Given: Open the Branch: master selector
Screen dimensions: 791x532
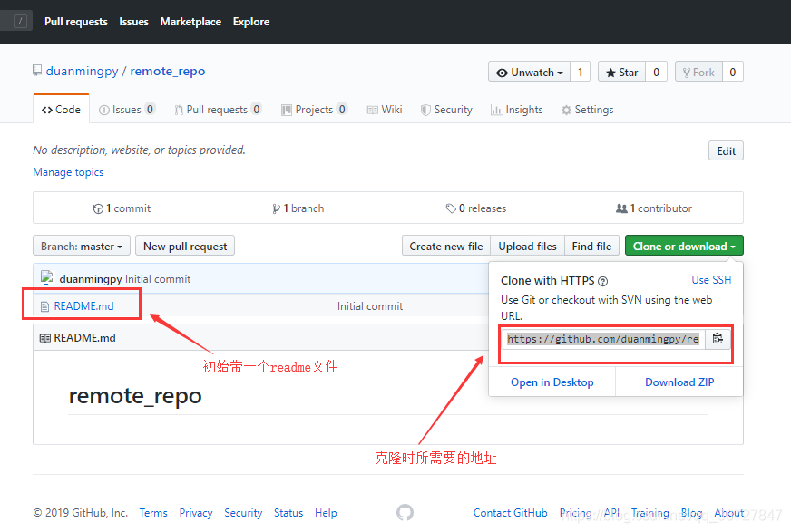Looking at the screenshot, I should click(x=82, y=246).
